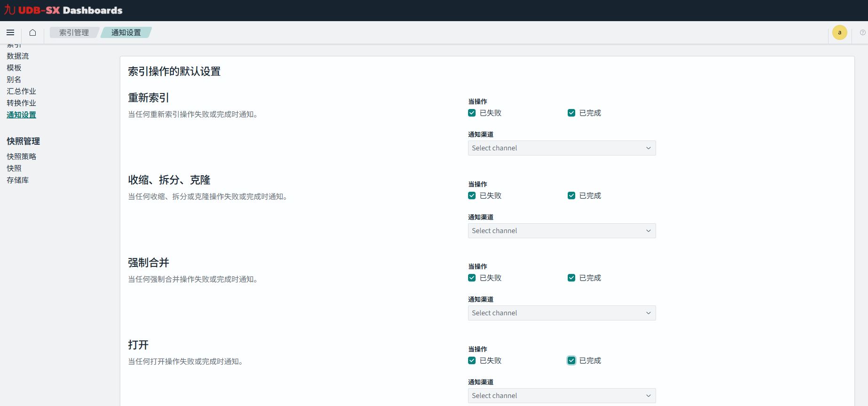Screen dimensions: 868x406
Task: Go to 存储库 in the sidebar
Action: [18, 180]
